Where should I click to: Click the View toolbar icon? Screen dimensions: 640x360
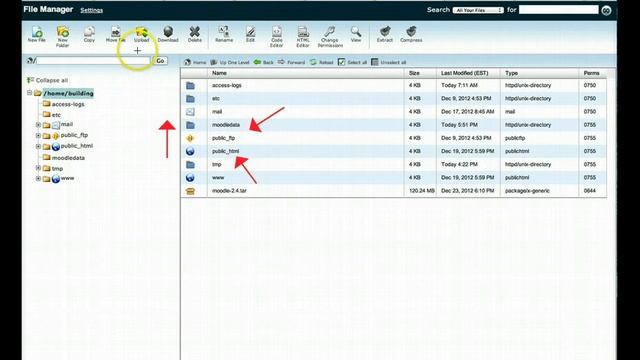[x=356, y=34]
